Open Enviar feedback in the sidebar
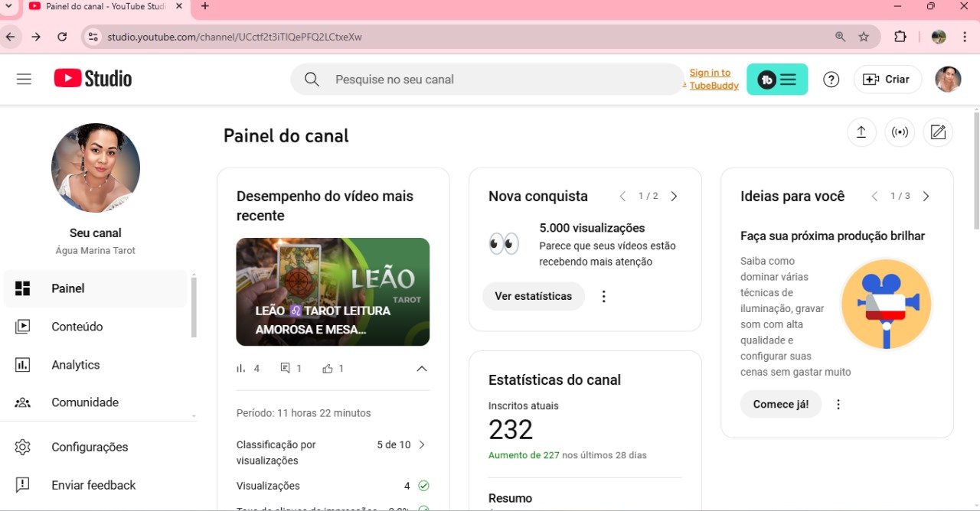The width and height of the screenshot is (980, 511). (95, 485)
